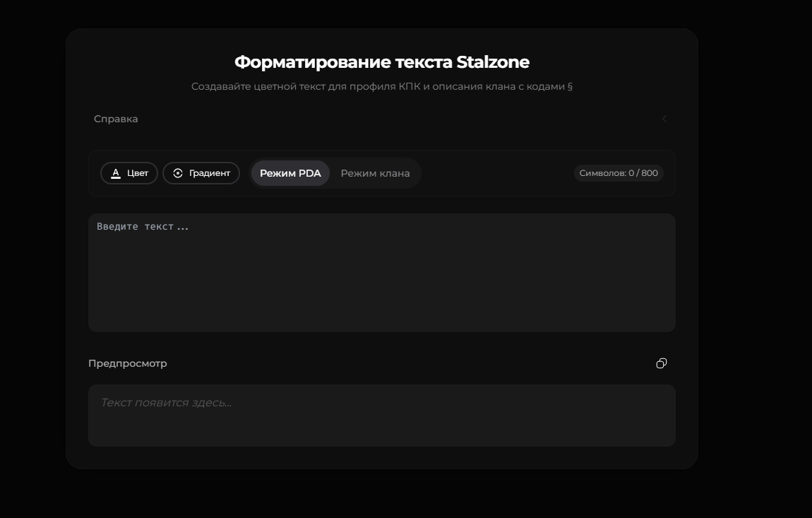Expand the Справка help section
This screenshot has width=812, height=518.
(x=382, y=119)
